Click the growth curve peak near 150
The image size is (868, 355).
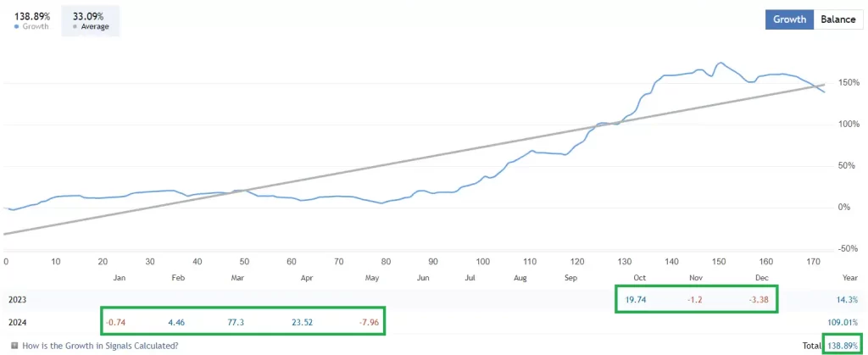pos(720,63)
